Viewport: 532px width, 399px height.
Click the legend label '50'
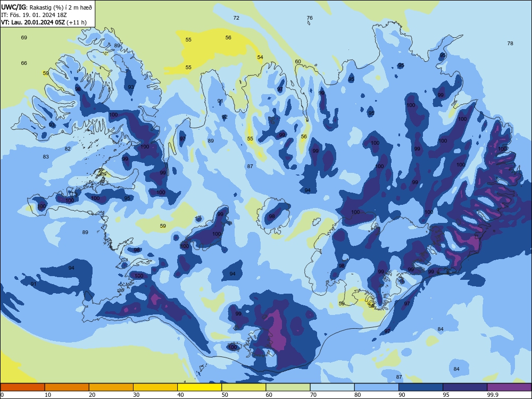tap(225, 395)
